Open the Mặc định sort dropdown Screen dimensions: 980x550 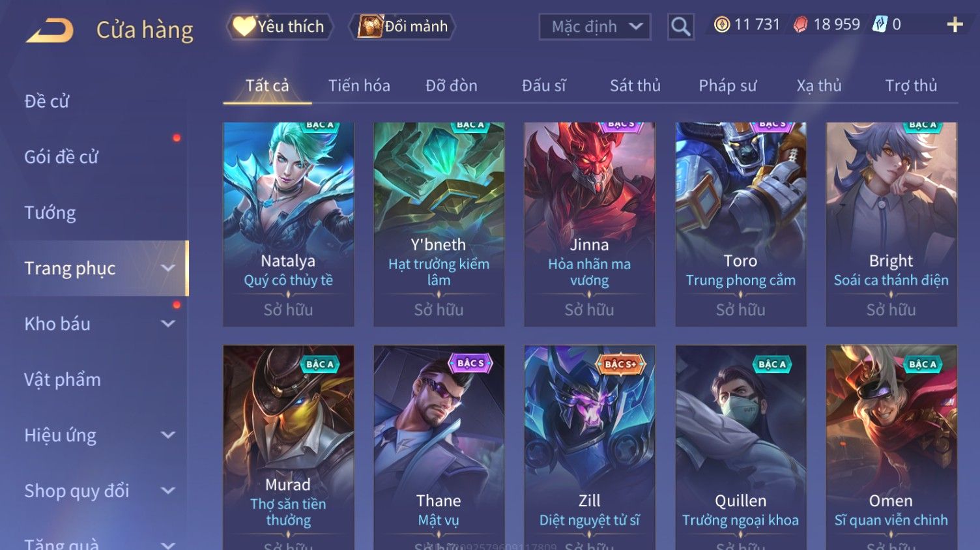click(595, 27)
